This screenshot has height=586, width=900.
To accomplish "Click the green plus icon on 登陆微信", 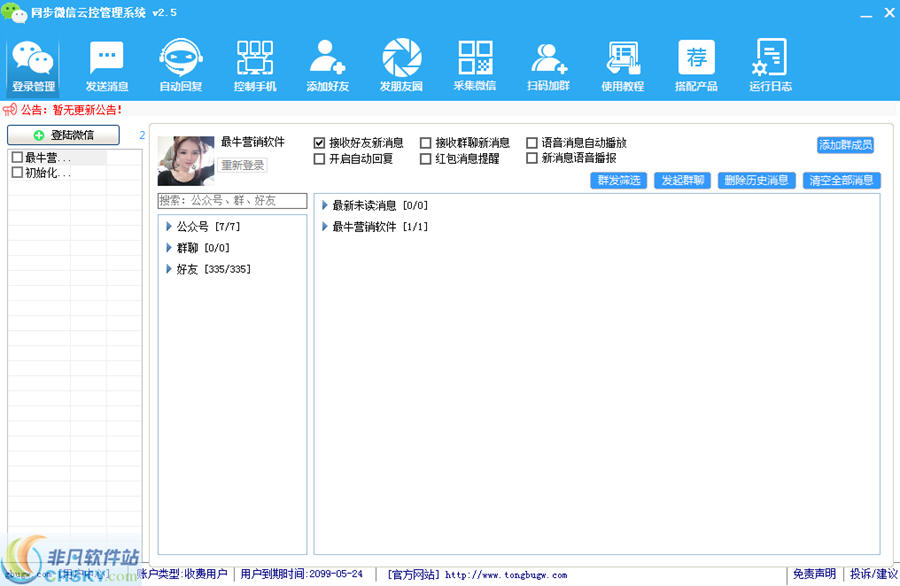I will point(39,135).
